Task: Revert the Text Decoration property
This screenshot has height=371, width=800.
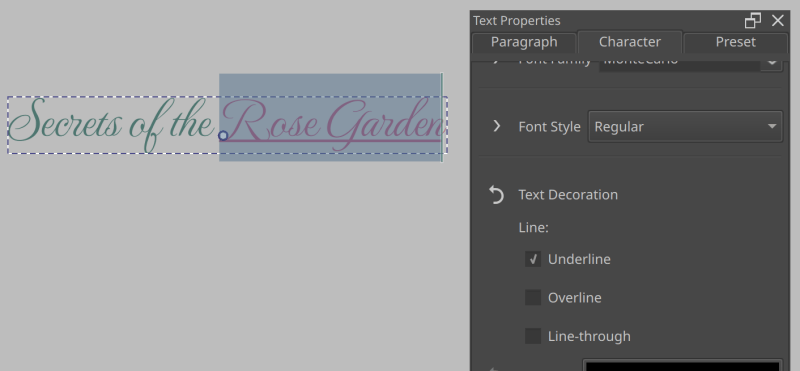Action: (496, 194)
